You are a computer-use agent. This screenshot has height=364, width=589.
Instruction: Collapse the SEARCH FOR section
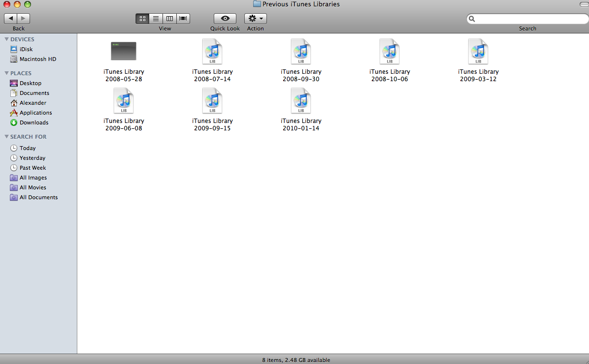point(6,137)
